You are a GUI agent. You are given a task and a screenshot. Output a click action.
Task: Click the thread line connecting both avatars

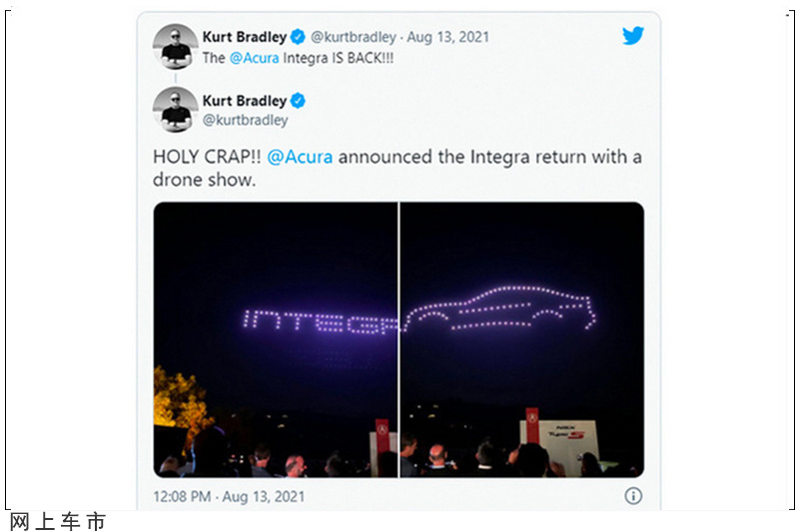[176, 78]
